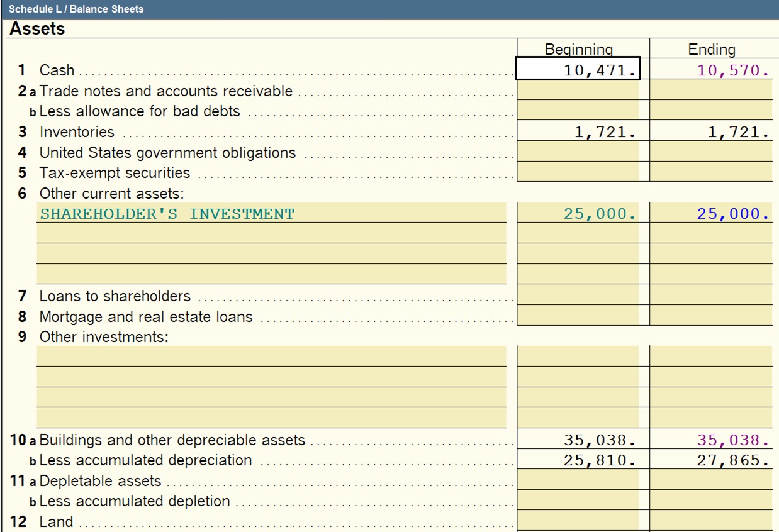Select Less allowance for bad debts ending field
This screenshot has width=779, height=532.
tap(711, 111)
